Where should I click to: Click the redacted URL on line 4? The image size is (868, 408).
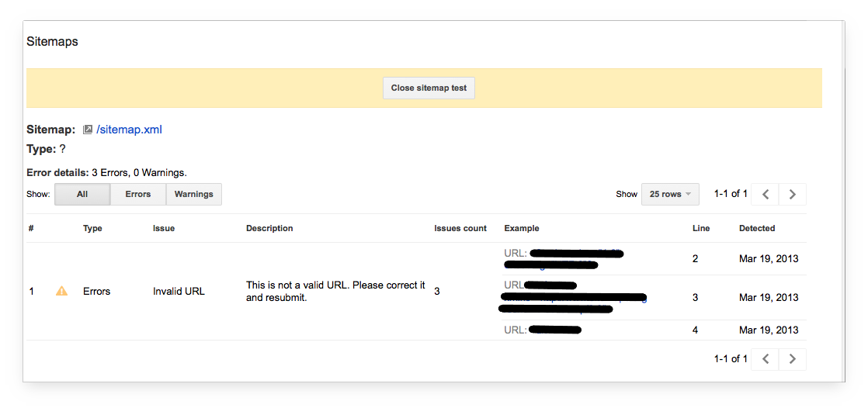click(554, 330)
